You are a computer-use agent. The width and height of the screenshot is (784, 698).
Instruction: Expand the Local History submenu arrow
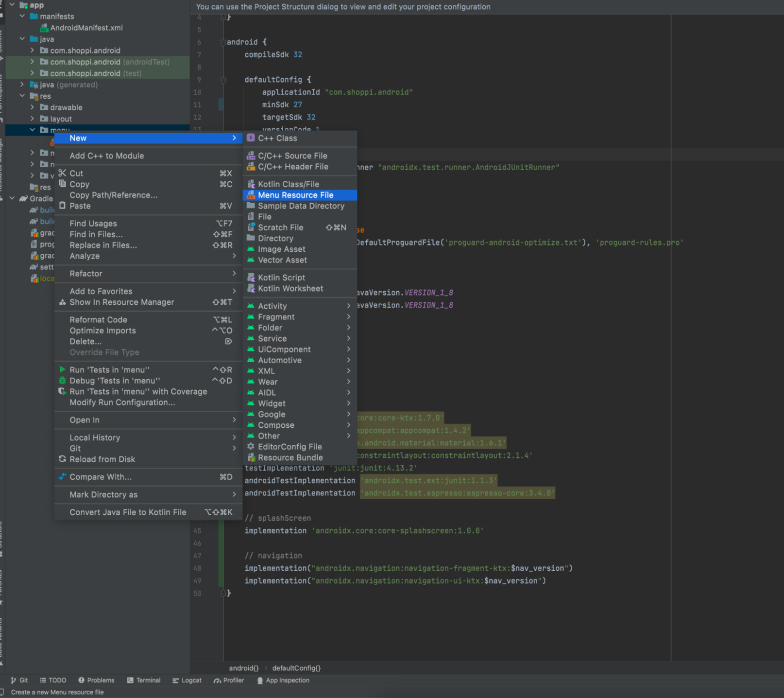pyautogui.click(x=234, y=437)
